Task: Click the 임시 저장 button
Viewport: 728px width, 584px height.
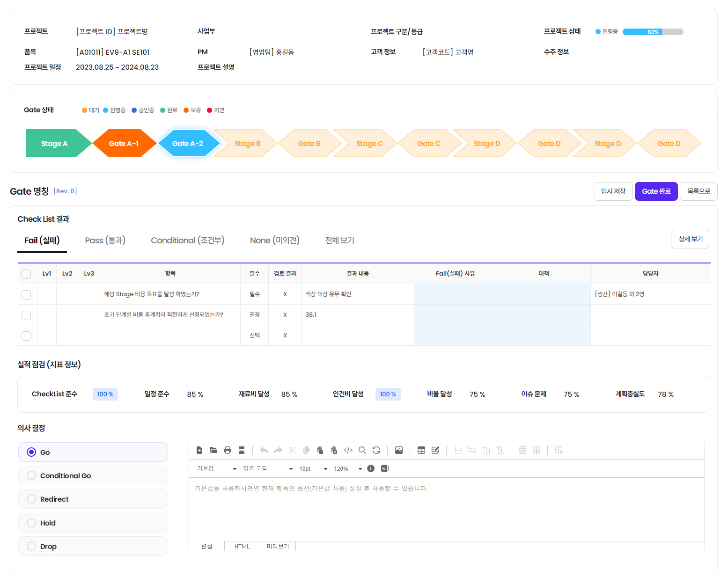Action: pos(613,191)
